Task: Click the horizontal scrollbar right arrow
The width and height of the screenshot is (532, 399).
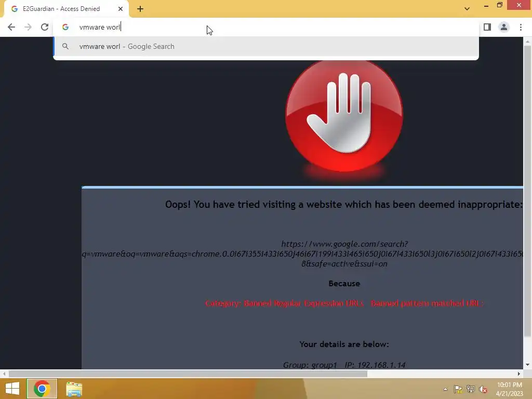Action: coord(519,374)
